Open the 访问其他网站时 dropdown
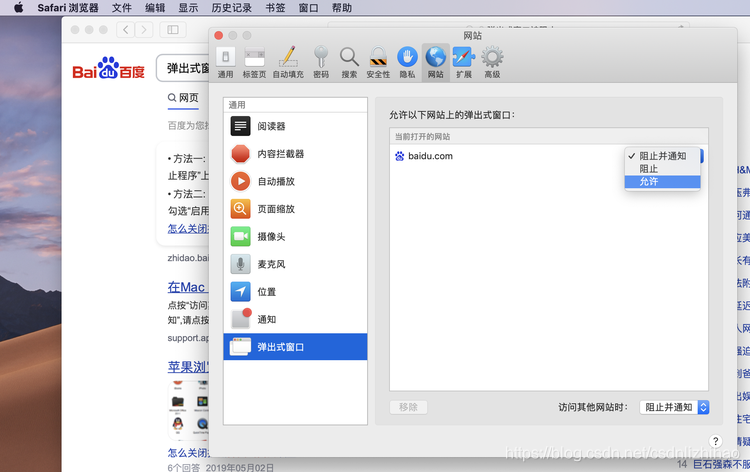The width and height of the screenshot is (750, 472). (674, 407)
